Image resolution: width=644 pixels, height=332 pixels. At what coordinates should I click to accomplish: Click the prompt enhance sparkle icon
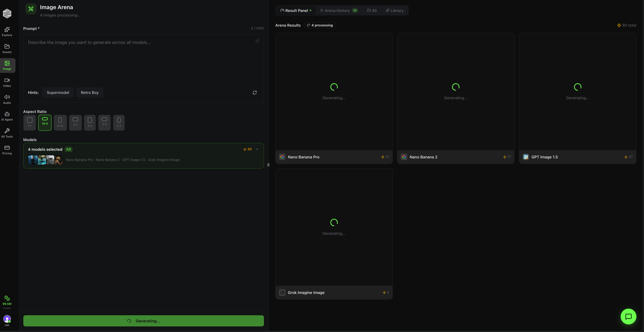coord(257,41)
